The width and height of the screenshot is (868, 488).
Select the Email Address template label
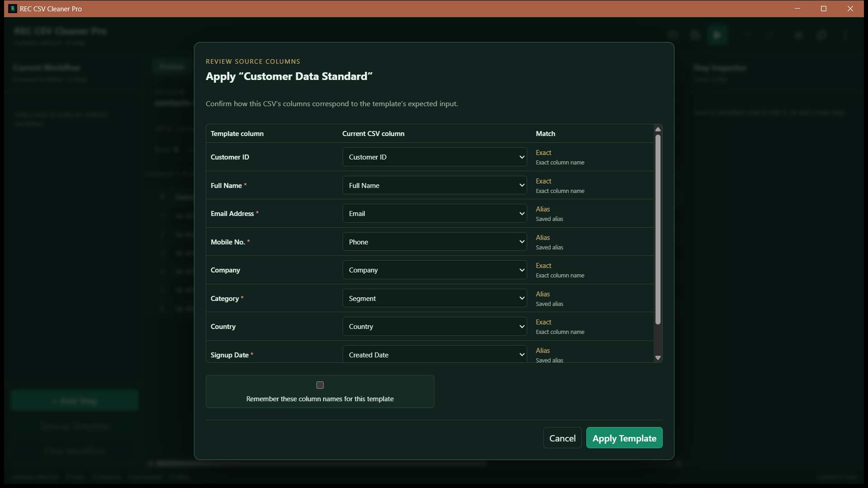pyautogui.click(x=232, y=213)
